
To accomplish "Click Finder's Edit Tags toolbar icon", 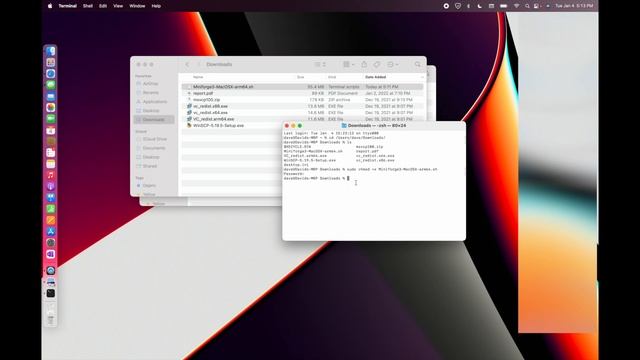I will click(x=377, y=64).
